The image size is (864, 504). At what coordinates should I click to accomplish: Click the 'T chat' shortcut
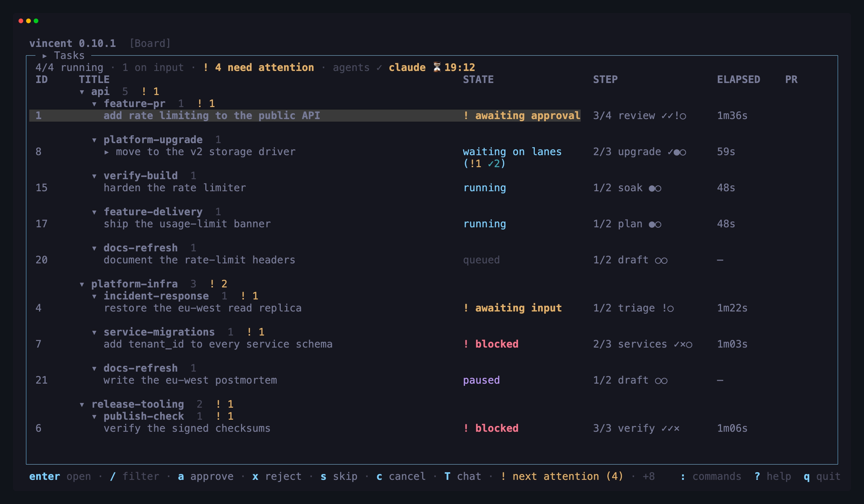[x=463, y=476]
